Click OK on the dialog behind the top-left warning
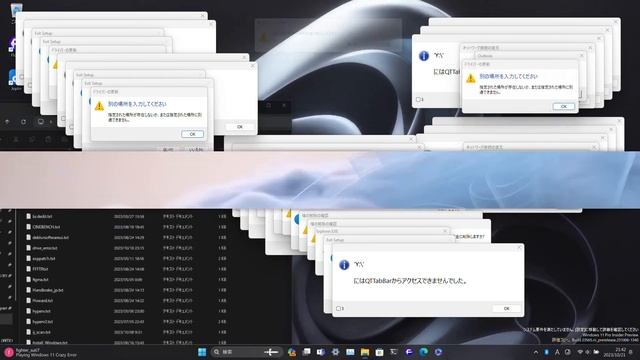 pos(240,127)
